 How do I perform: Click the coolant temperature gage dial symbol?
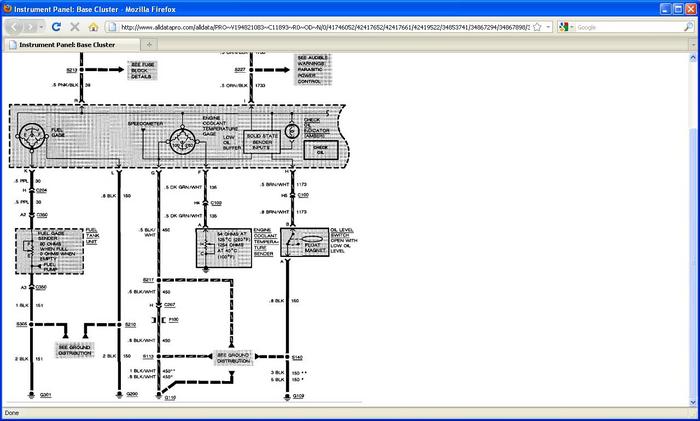(x=183, y=142)
